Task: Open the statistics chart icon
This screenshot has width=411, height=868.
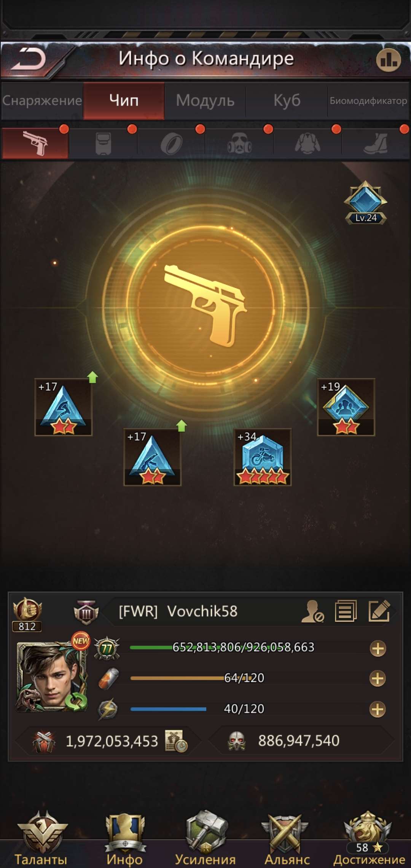Action: pyautogui.click(x=389, y=60)
